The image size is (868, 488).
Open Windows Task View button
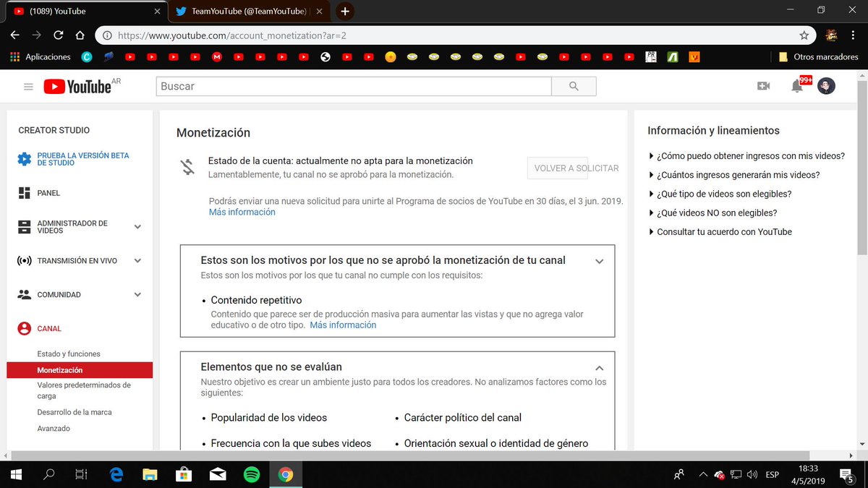point(82,474)
